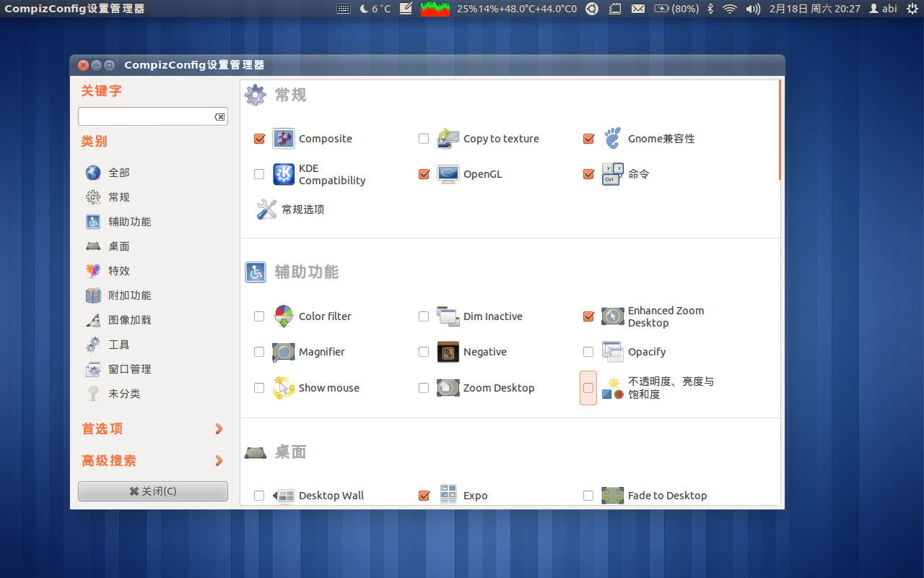The image size is (924, 578).
Task: Enable the Fade to Desktop checkbox
Action: (588, 496)
